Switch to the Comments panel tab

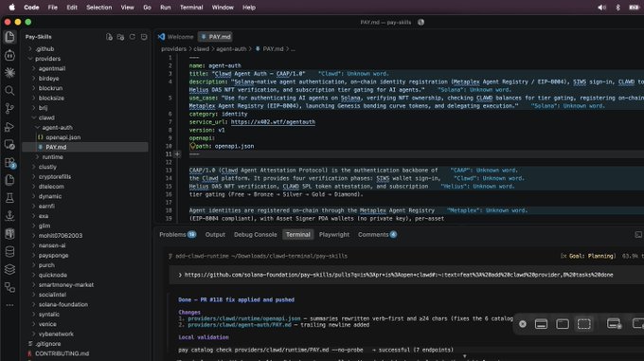tap(377, 234)
